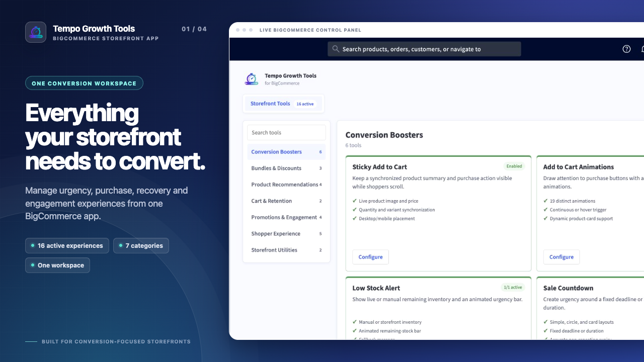Open the Storefront Tools tab
The height and width of the screenshot is (362, 644).
(x=283, y=104)
